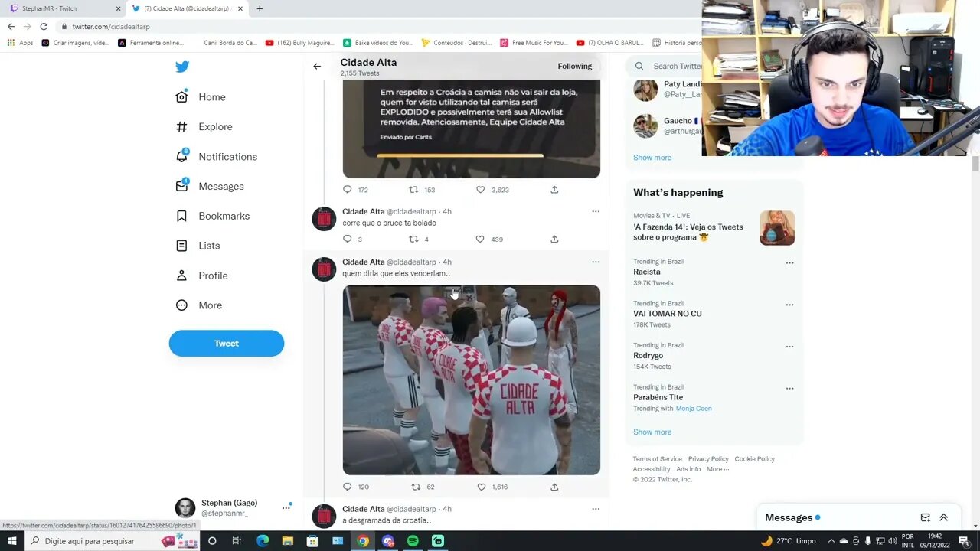Image resolution: width=980 pixels, height=551 pixels.
Task: Open the Ads info footer link
Action: coord(688,469)
